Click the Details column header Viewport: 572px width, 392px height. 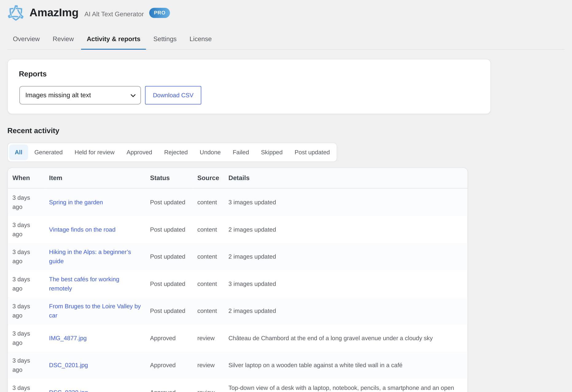pos(239,178)
